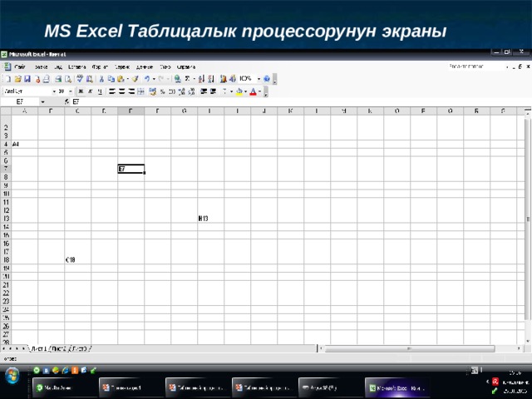This screenshot has width=532, height=399.
Task: Click the Copy icon in the toolbar
Action: (x=111, y=79)
